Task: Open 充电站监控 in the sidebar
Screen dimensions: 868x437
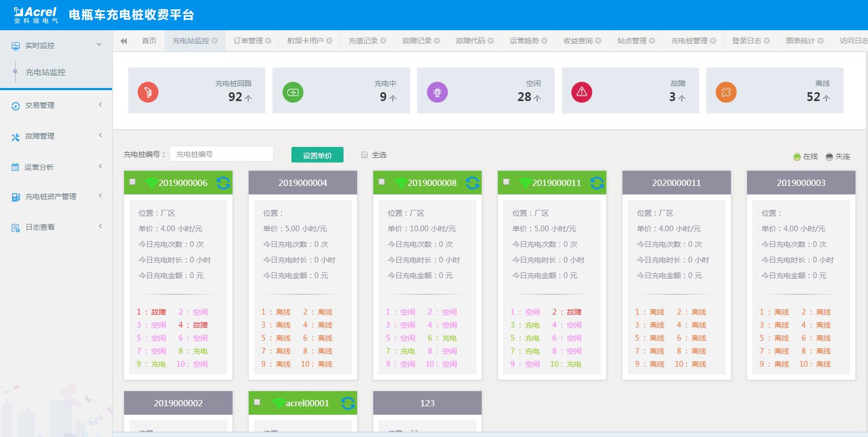Action: click(x=45, y=72)
